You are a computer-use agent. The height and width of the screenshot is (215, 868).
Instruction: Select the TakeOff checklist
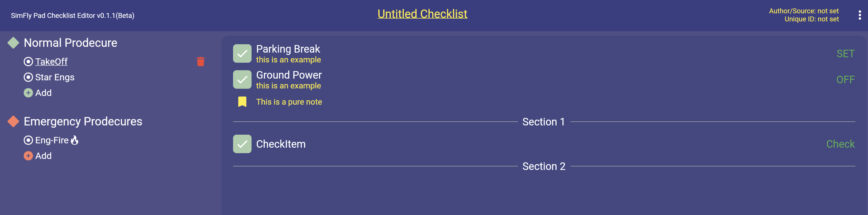[x=51, y=62]
